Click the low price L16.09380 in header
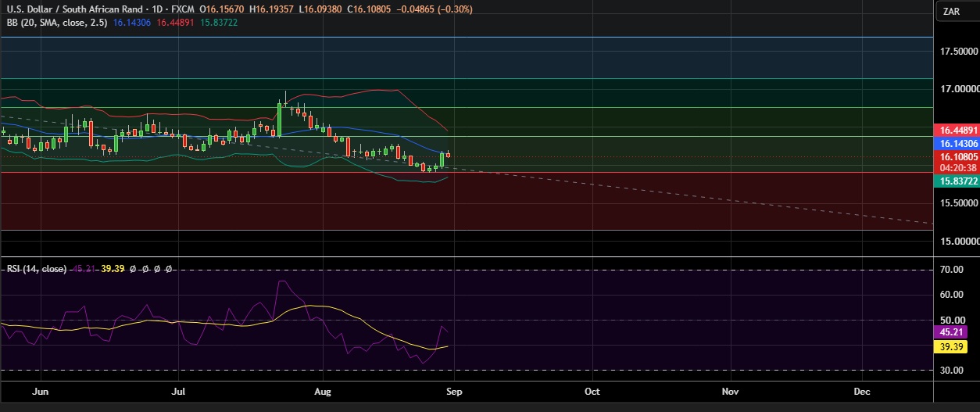Viewport: 980px width, 412px height. tap(320, 9)
